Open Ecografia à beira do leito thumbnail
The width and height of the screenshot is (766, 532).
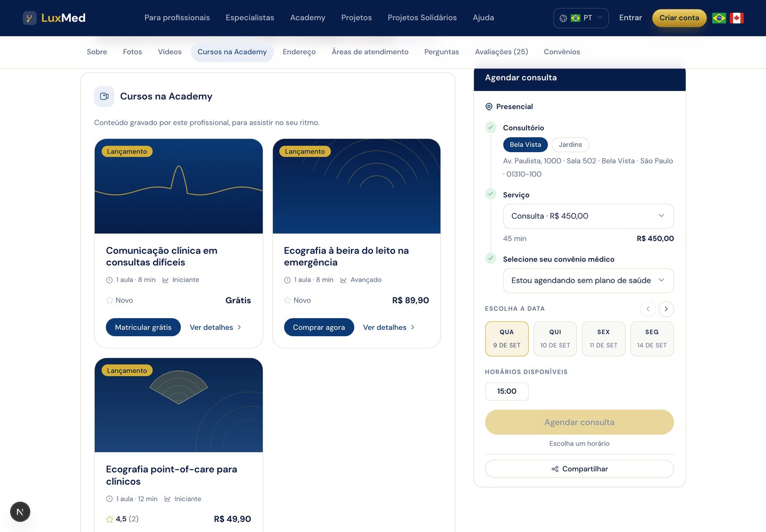click(356, 186)
